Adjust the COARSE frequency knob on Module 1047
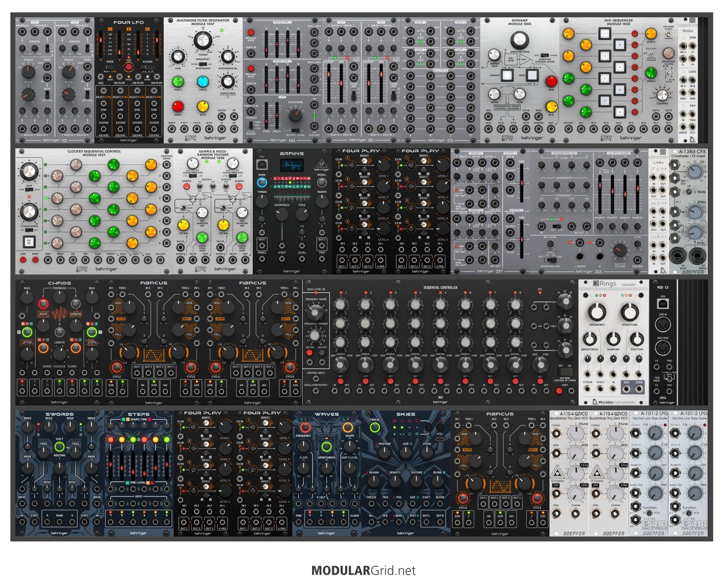This screenshot has height=581, width=728. tap(203, 40)
